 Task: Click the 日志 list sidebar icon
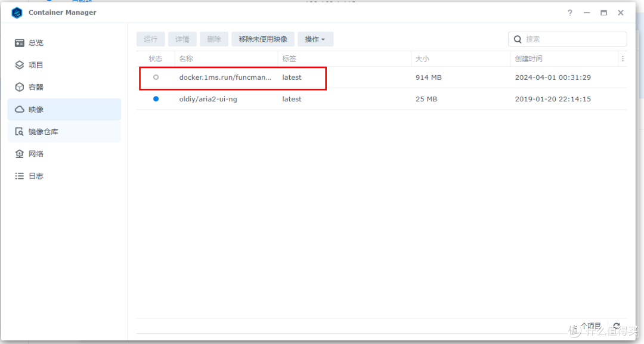coord(19,176)
